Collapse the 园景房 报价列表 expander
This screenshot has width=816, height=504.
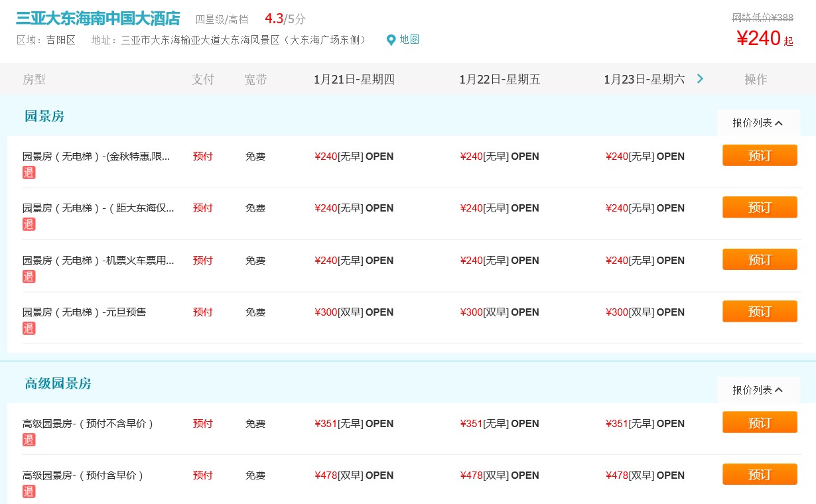click(x=758, y=123)
